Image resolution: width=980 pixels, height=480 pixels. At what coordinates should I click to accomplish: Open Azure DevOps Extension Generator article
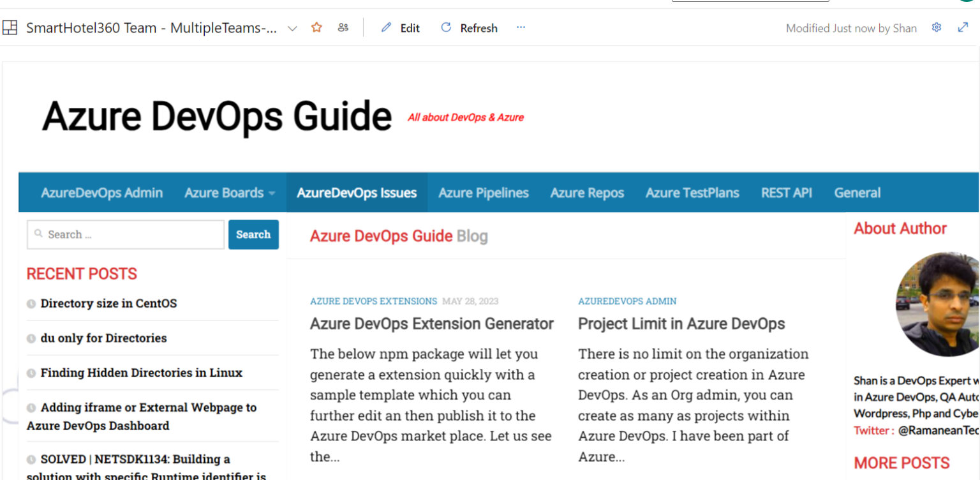[431, 324]
